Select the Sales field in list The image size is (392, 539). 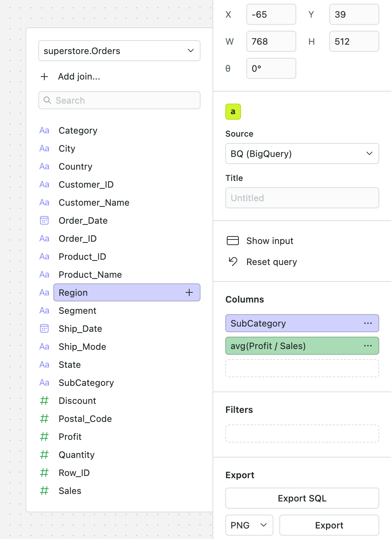click(x=70, y=491)
